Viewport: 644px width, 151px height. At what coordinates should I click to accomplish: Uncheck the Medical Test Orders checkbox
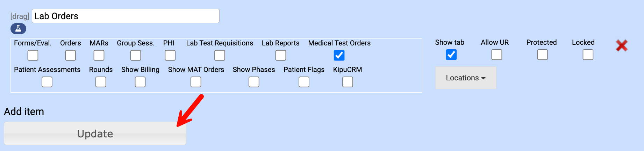coord(339,55)
